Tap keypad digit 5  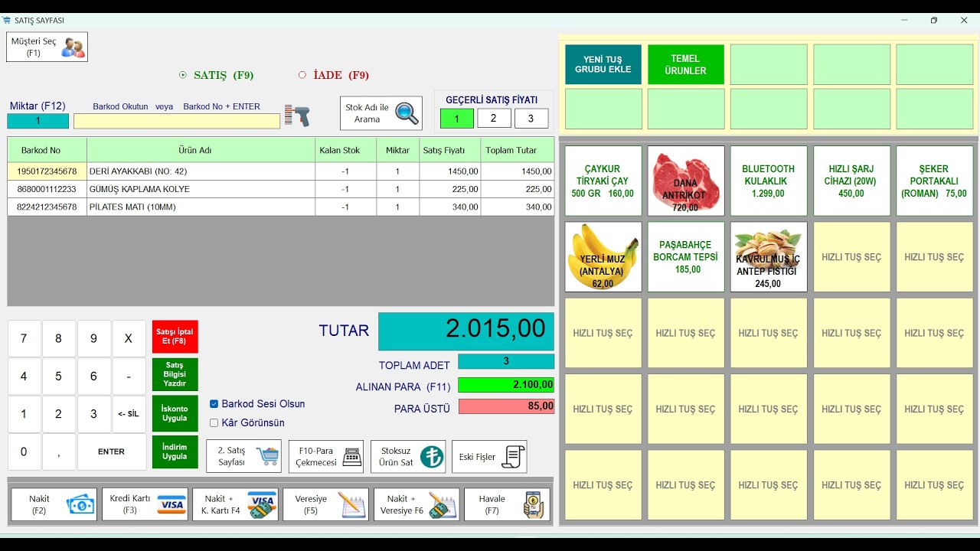[x=59, y=377]
